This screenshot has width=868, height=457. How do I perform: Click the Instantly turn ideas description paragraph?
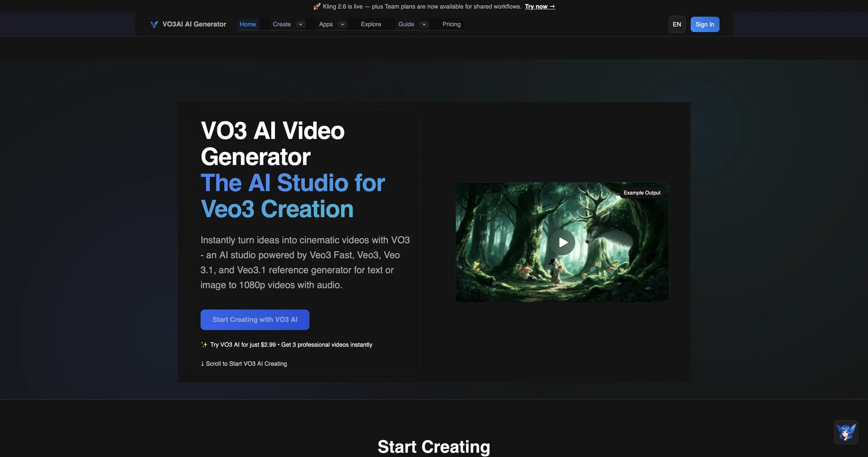305,262
